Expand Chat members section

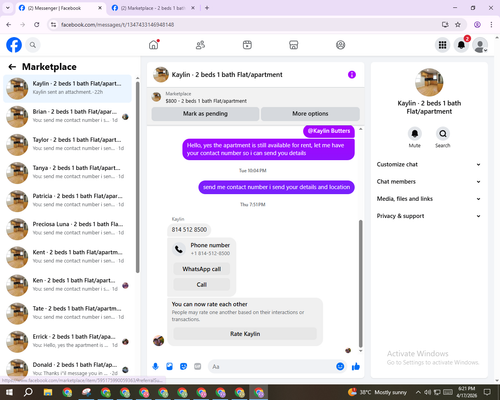click(429, 182)
